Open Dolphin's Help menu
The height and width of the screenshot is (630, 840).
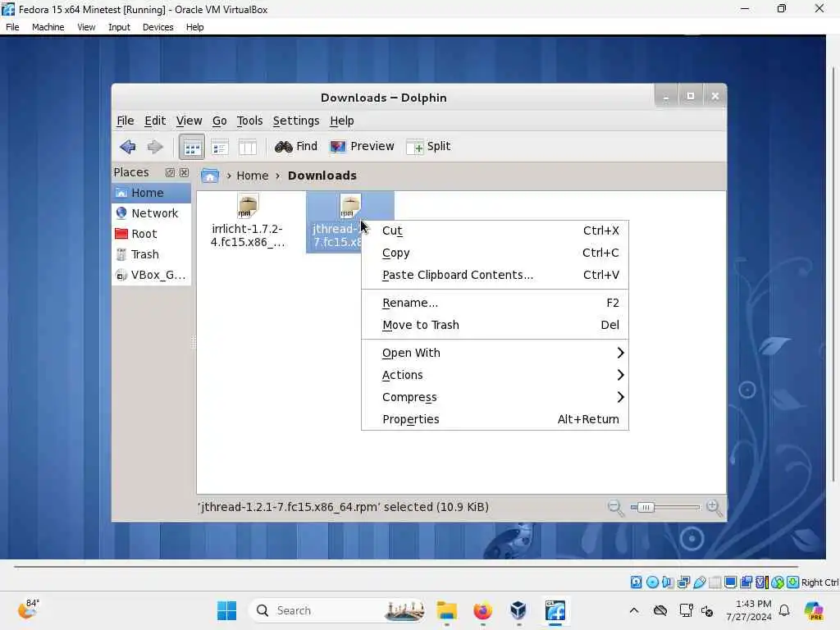(x=342, y=121)
